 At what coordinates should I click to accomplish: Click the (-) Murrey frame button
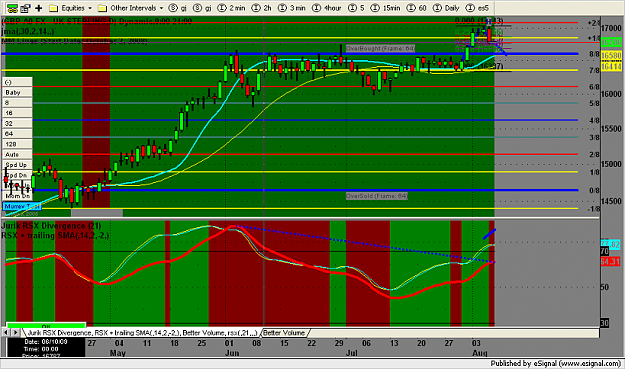point(17,82)
